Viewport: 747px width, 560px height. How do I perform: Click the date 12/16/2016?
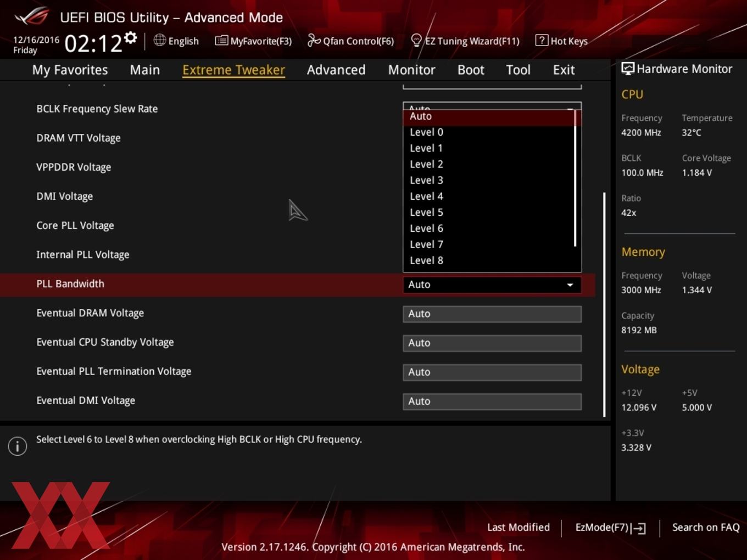(36, 40)
